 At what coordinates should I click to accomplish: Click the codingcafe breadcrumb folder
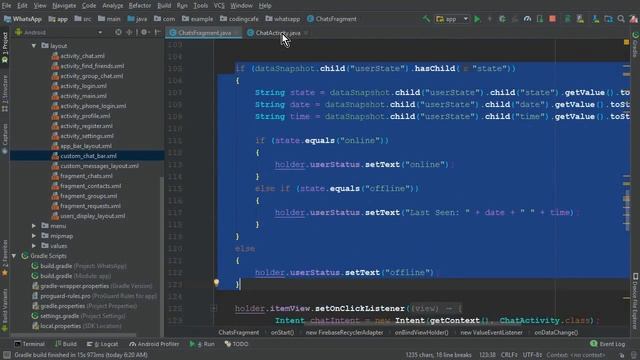click(x=239, y=19)
